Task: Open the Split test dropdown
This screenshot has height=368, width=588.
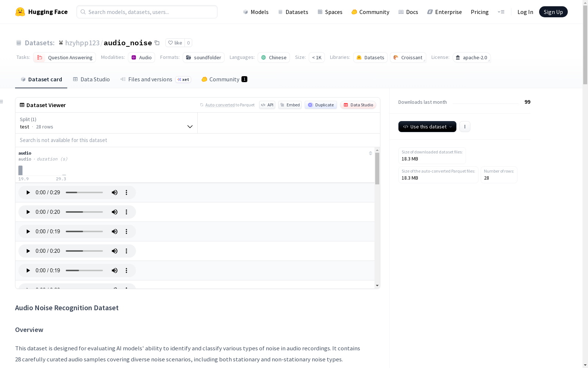Action: [x=107, y=123]
